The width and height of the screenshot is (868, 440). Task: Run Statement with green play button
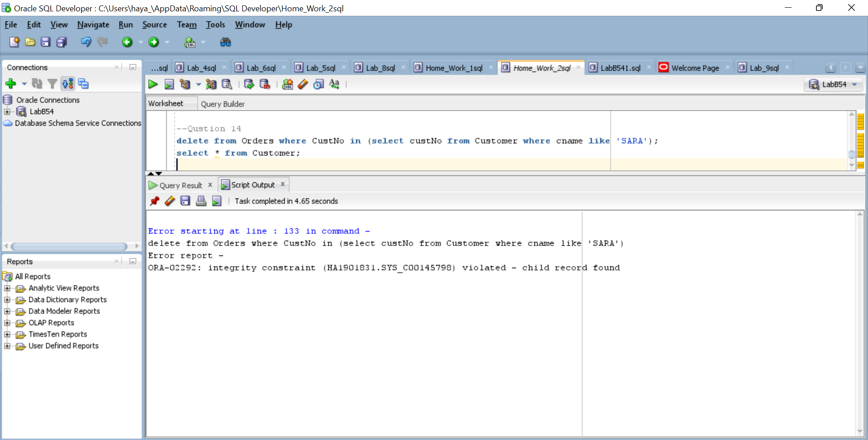click(x=153, y=84)
